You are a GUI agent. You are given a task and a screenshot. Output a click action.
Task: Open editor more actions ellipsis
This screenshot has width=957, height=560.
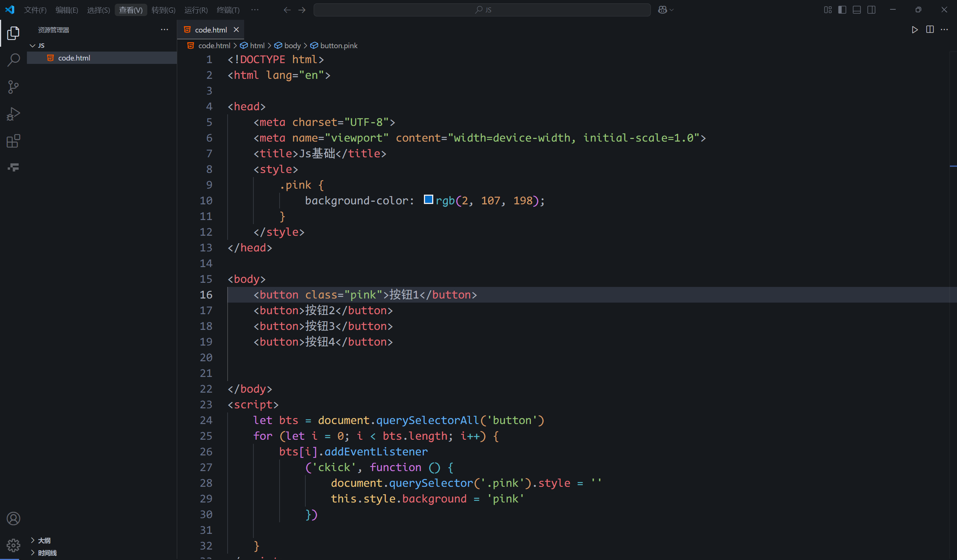[x=944, y=30]
